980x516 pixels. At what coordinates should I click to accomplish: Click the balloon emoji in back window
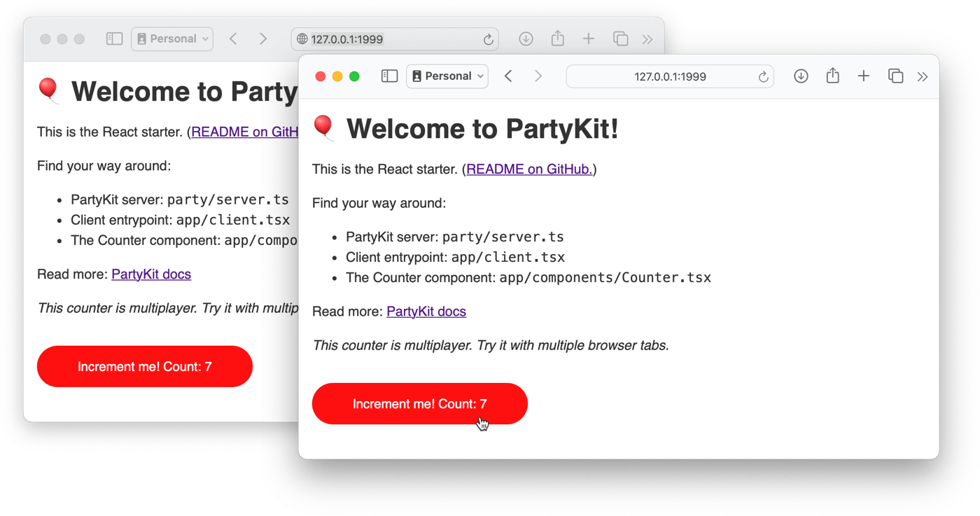[x=48, y=91]
